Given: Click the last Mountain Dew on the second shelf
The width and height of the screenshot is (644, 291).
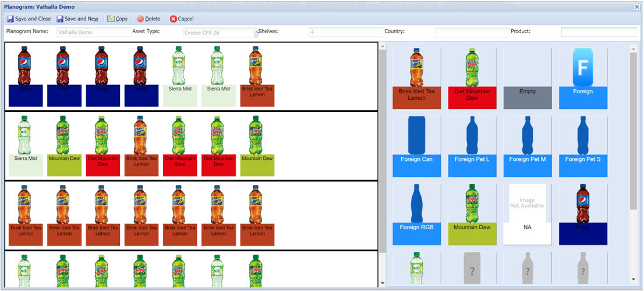Looking at the screenshot, I should (x=257, y=146).
